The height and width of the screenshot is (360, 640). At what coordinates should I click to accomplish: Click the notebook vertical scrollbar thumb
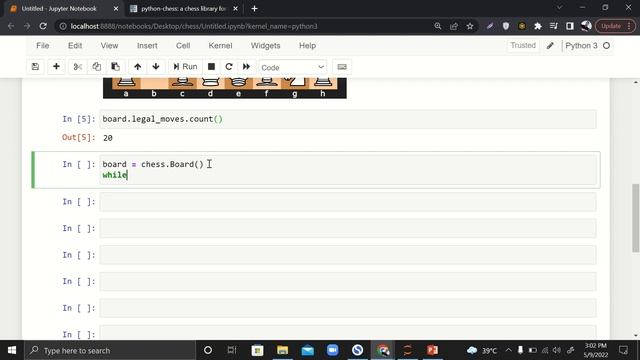pyautogui.click(x=636, y=218)
